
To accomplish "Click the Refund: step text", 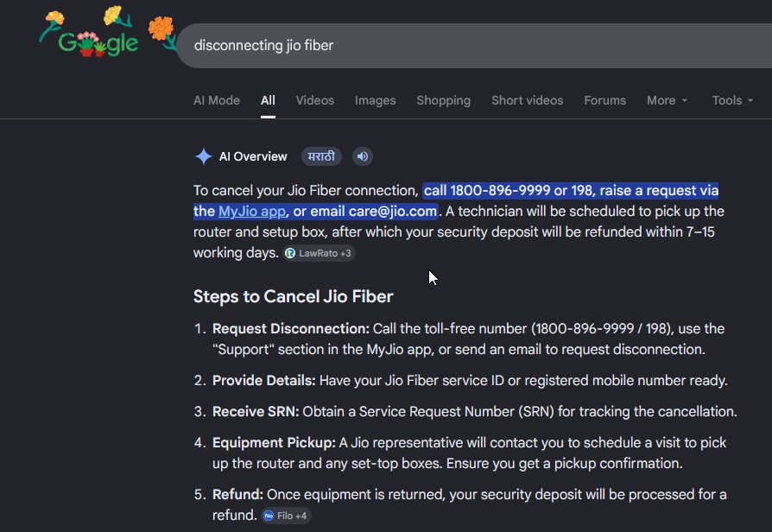I will 237,495.
